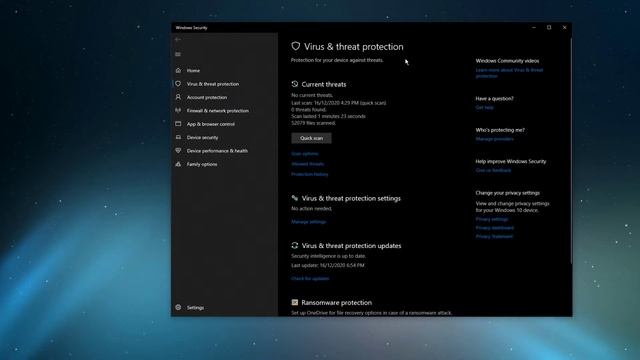This screenshot has height=360, width=640.
Task: Click Give us feedback link
Action: pos(493,170)
